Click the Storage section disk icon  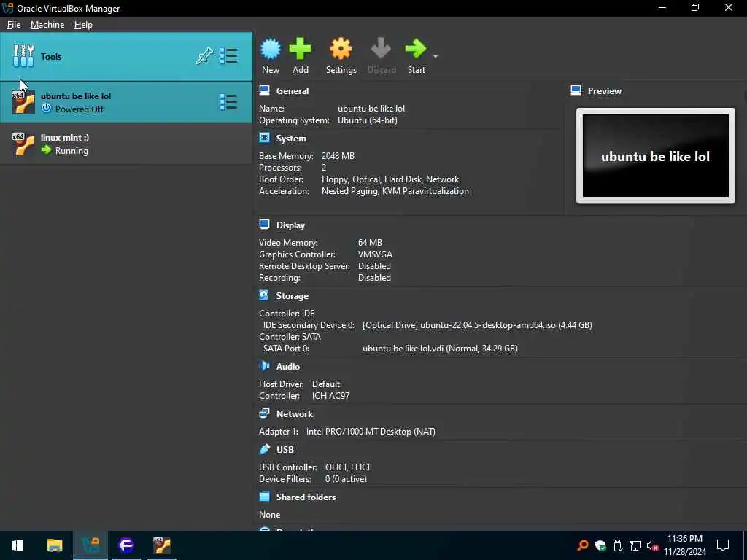tap(264, 295)
